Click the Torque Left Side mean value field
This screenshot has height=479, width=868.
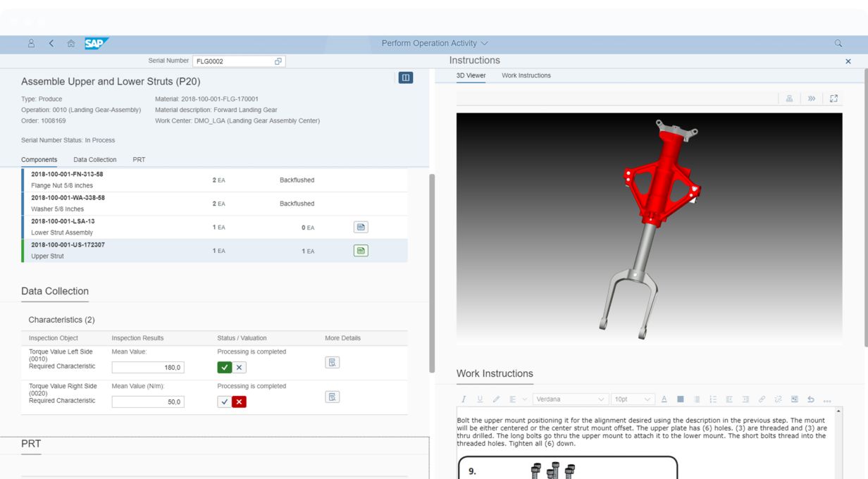(x=148, y=367)
